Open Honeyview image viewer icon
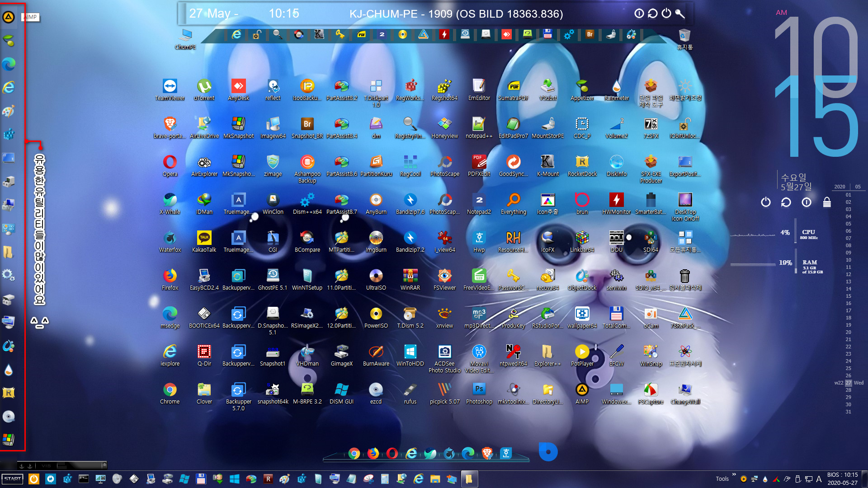The height and width of the screenshot is (488, 868). [445, 127]
